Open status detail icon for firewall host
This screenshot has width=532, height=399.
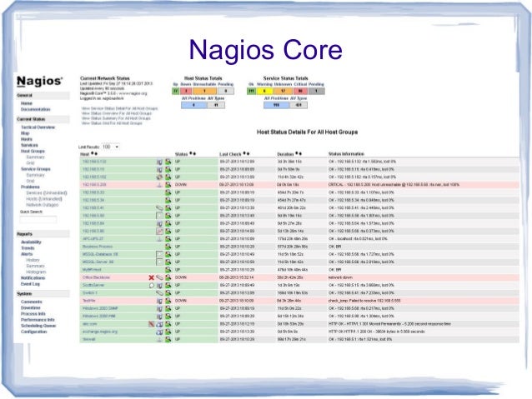pos(168,339)
